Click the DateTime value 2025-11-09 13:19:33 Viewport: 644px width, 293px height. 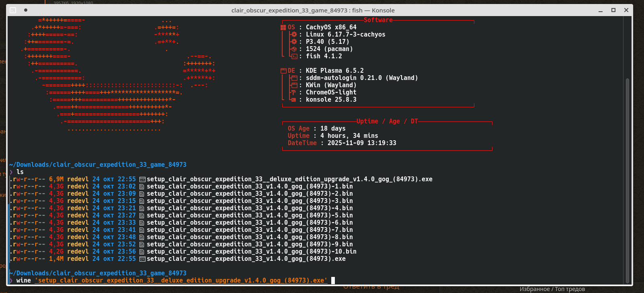[x=362, y=143]
